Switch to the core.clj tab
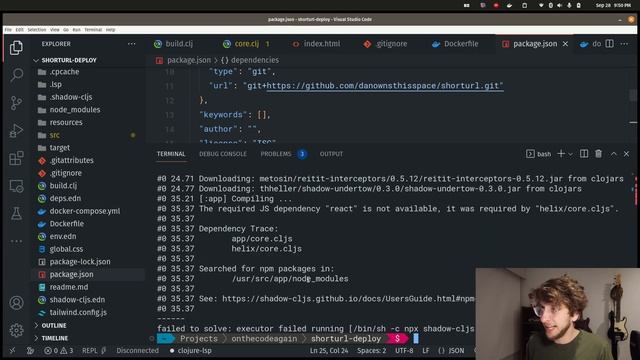Viewport: 640px width, 360px height. (247, 44)
